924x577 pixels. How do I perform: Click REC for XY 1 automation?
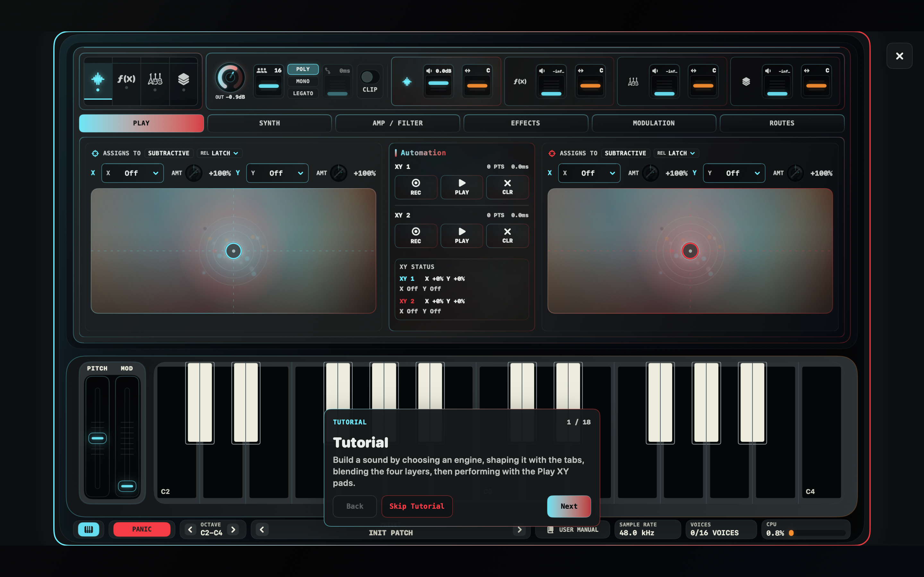pos(416,188)
